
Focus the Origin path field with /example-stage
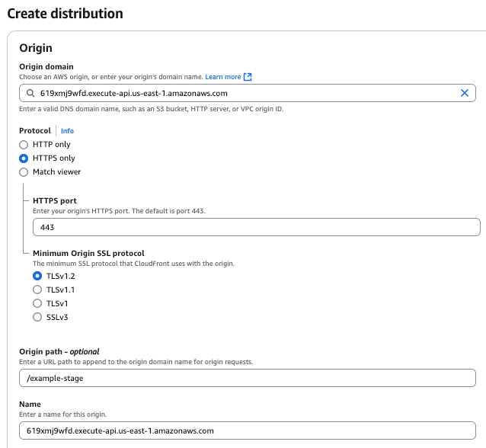[x=248, y=378]
